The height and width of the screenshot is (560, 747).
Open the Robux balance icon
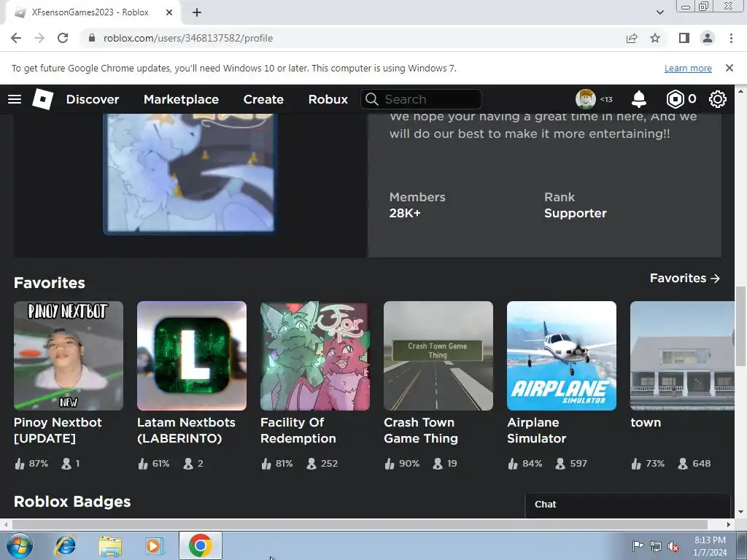click(x=675, y=99)
